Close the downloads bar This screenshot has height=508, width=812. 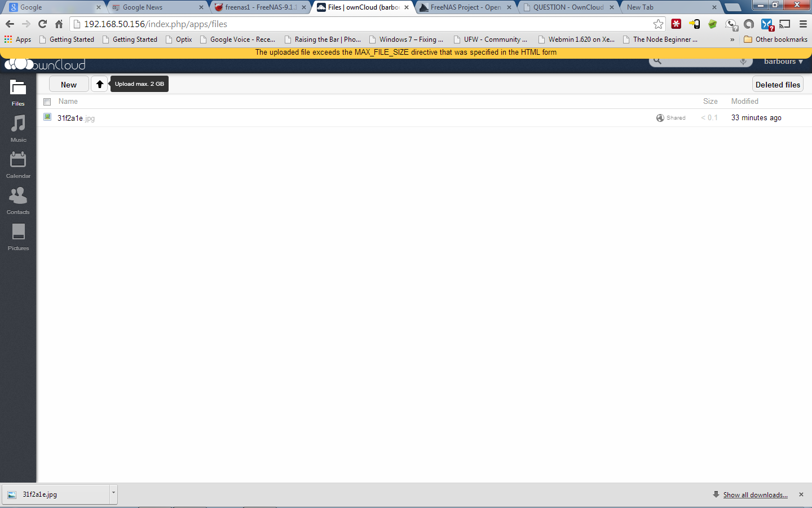pos(801,494)
